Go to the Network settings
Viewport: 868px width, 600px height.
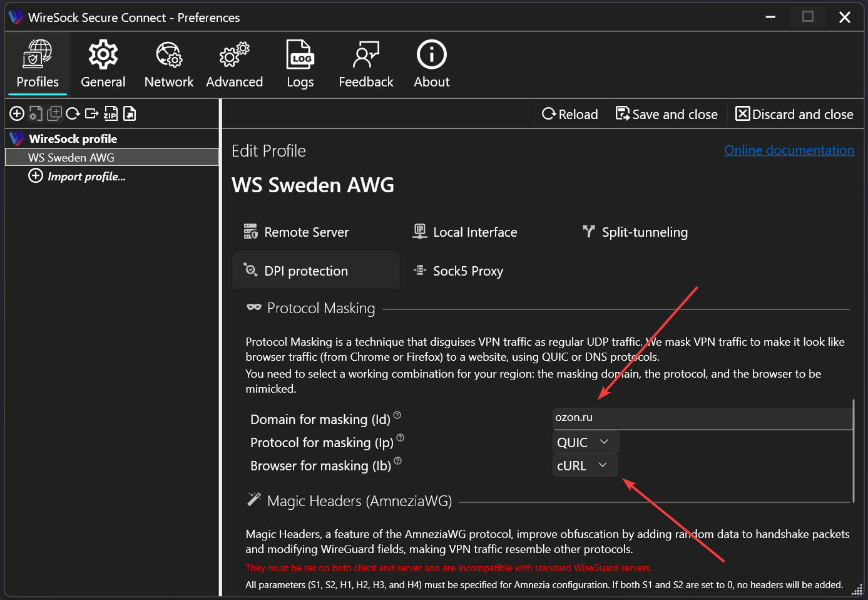click(x=168, y=64)
